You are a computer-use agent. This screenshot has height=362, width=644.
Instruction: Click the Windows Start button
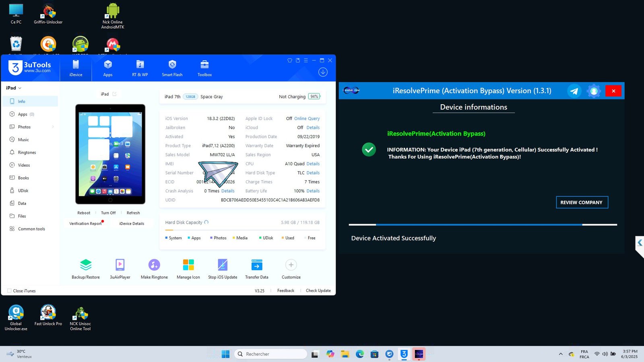(225, 354)
